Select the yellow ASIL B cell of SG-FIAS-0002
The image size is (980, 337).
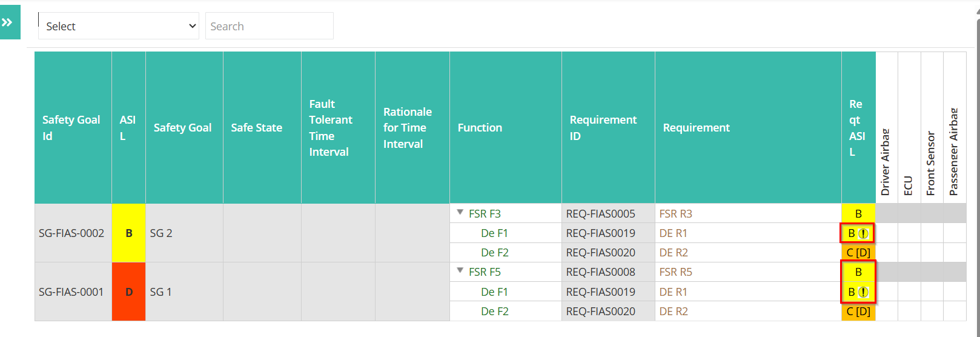pyautogui.click(x=128, y=233)
